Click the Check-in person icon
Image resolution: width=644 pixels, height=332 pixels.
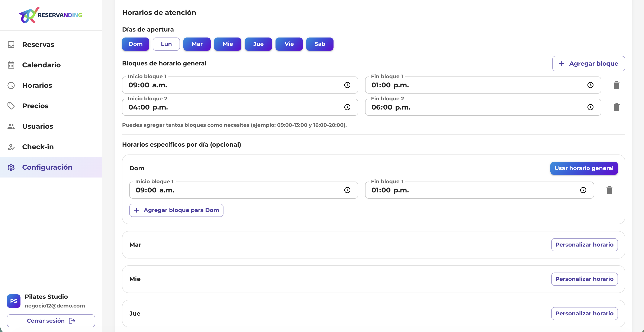click(11, 147)
